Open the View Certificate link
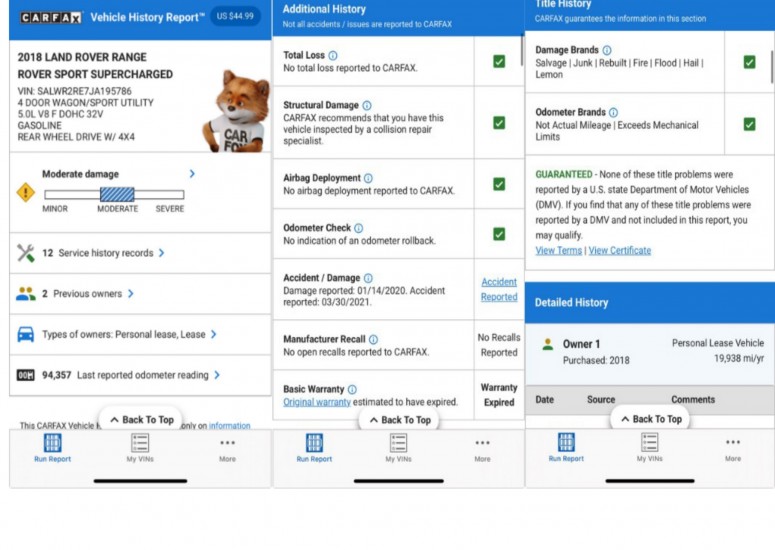 click(620, 251)
